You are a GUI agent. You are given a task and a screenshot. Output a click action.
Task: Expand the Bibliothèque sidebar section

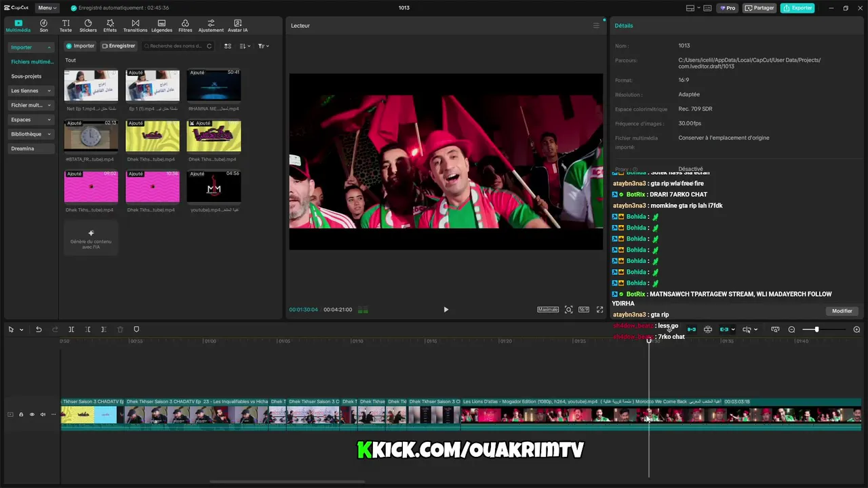coord(31,134)
